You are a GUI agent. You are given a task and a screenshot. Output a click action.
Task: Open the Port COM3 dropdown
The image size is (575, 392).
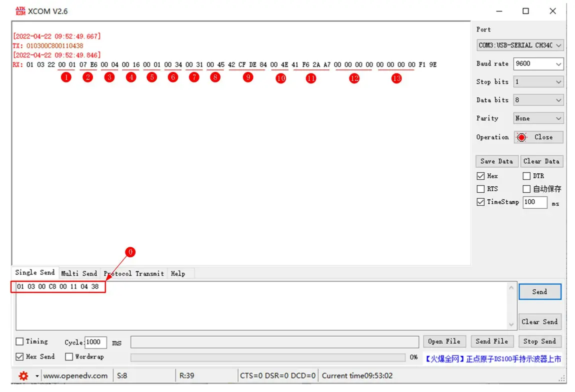click(520, 45)
